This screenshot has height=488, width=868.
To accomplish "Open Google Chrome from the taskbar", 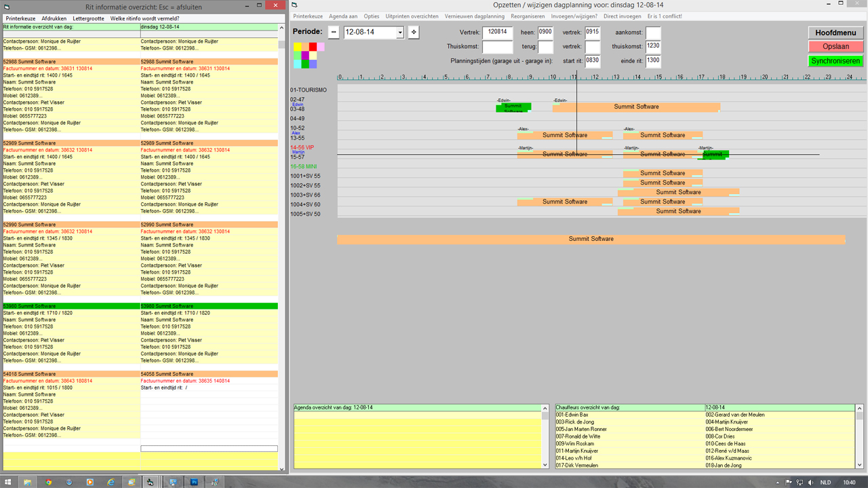I will (48, 482).
